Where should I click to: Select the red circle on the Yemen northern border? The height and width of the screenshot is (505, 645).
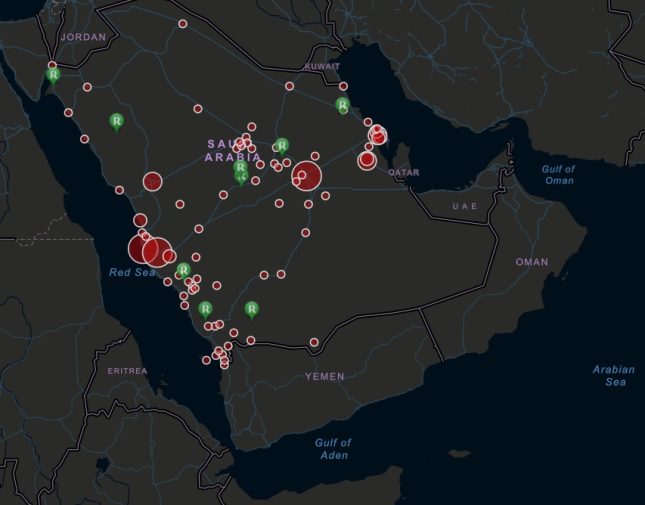pos(314,343)
